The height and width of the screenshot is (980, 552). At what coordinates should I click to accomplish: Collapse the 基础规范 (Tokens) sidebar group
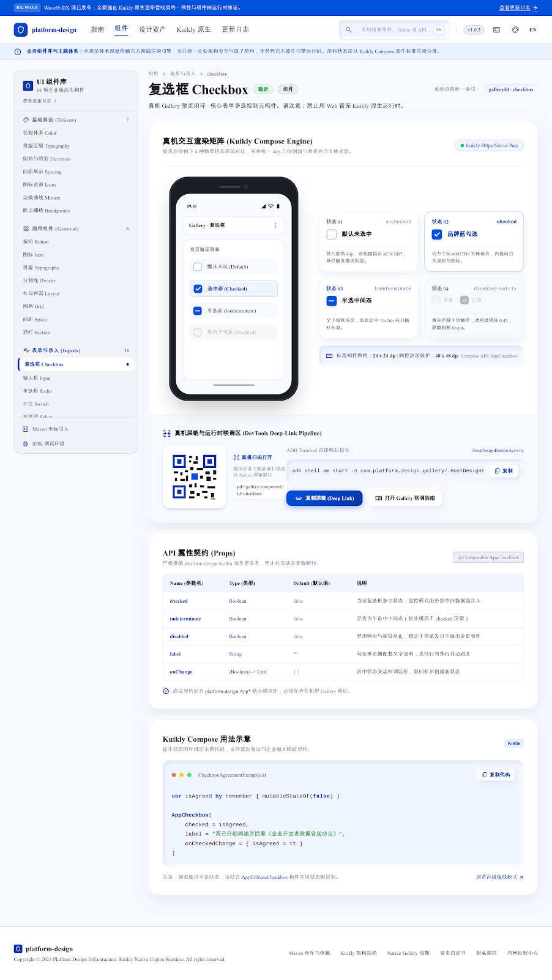click(76, 119)
